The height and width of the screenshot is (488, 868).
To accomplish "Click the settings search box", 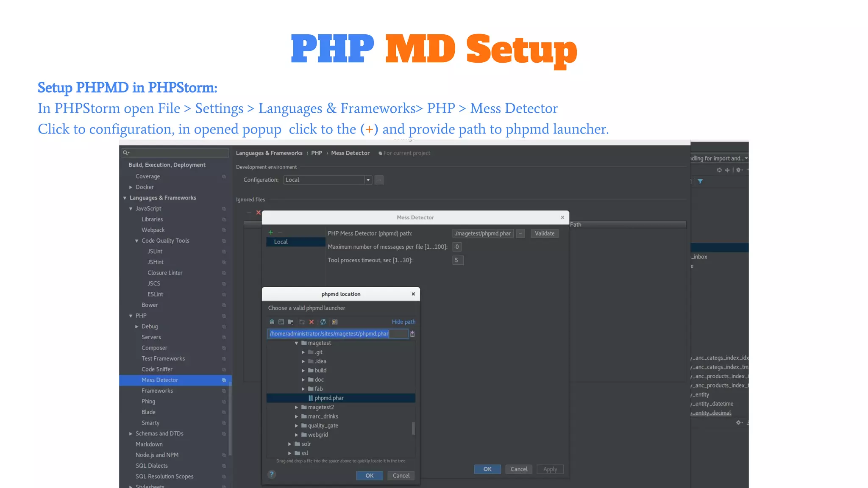I will [x=175, y=153].
